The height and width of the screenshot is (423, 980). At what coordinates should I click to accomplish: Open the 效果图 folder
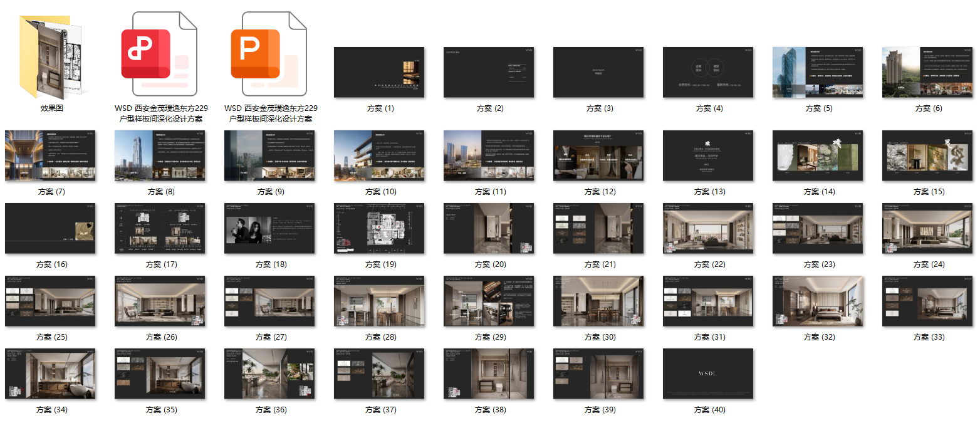click(51, 56)
